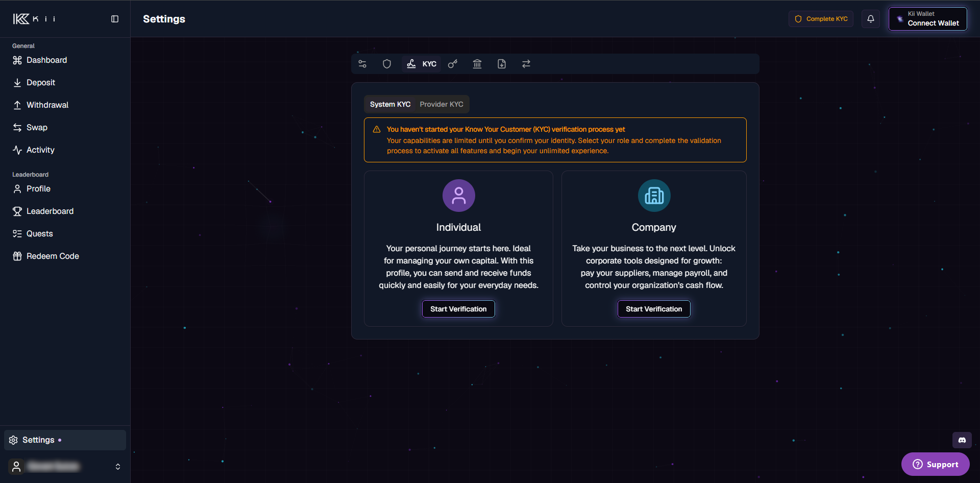
Task: Select Settings in the sidebar
Action: [65, 440]
